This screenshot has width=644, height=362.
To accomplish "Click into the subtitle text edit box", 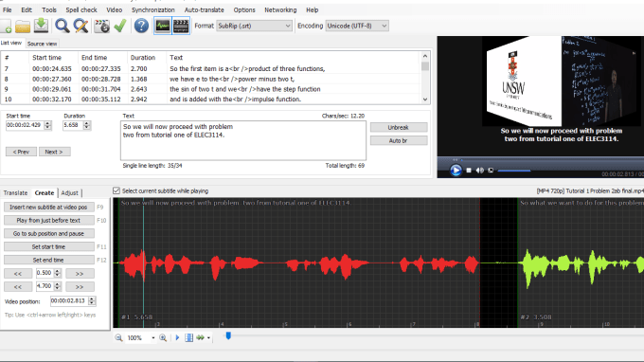I will coord(243,140).
